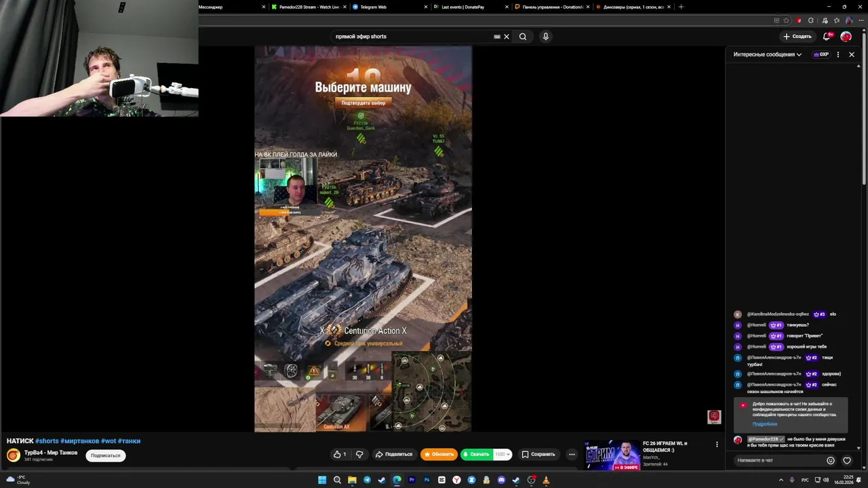
Task: Open the Подробнее link in chat notice
Action: click(764, 424)
